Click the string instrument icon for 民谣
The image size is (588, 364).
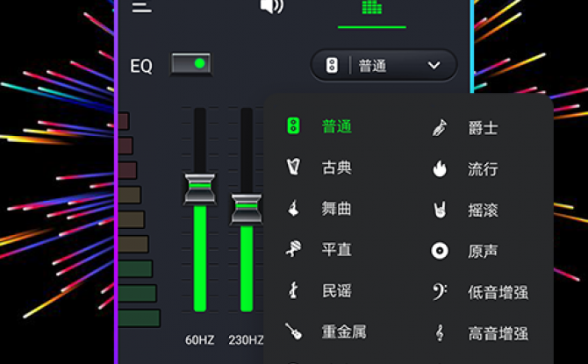pyautogui.click(x=293, y=289)
